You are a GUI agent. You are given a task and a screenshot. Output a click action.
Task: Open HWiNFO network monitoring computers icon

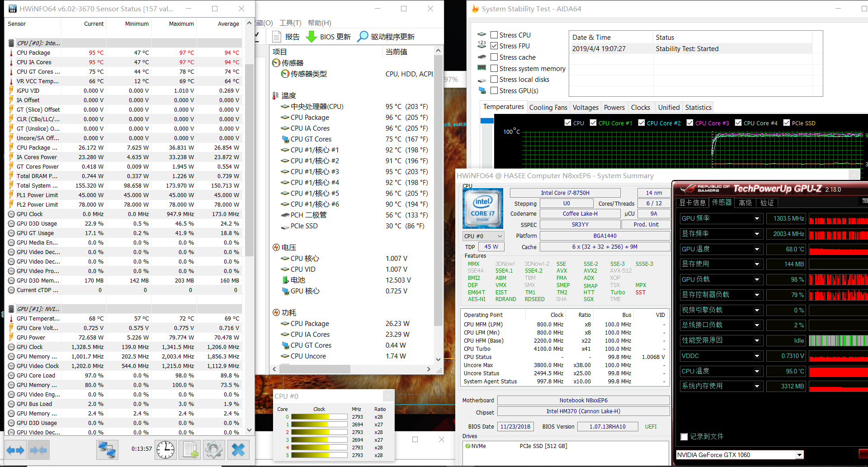point(107,450)
